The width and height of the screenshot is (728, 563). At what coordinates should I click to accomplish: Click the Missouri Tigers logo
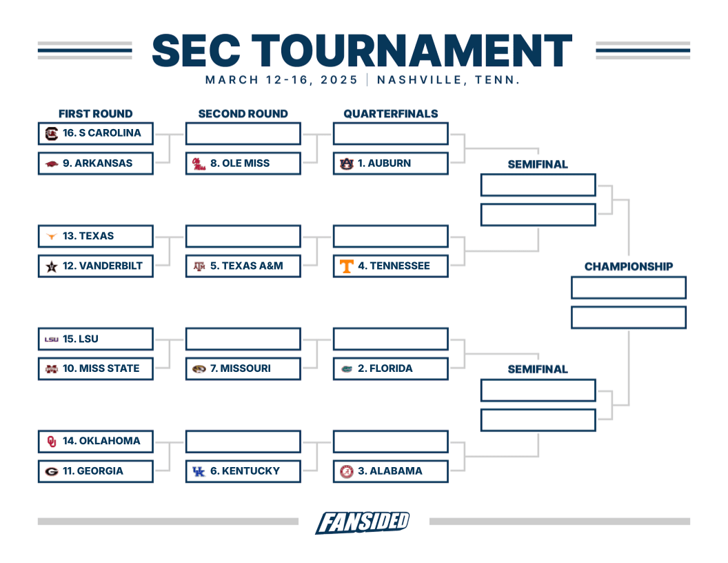[x=199, y=368]
